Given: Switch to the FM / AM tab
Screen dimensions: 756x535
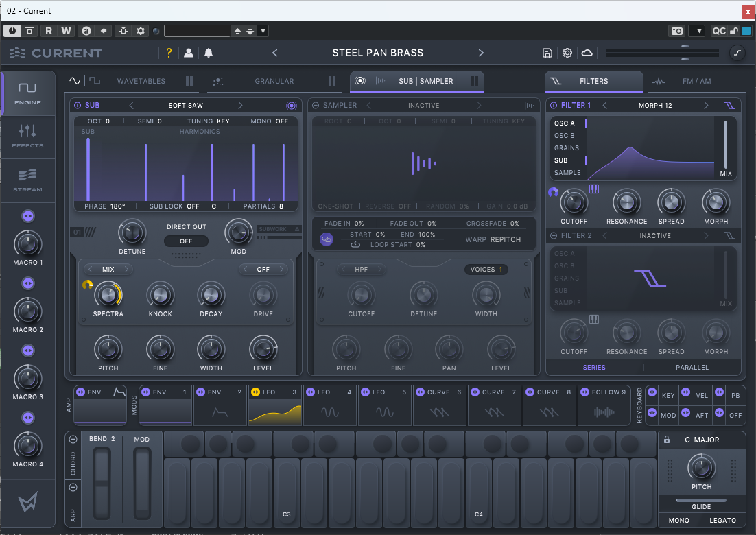Looking at the screenshot, I should pyautogui.click(x=696, y=81).
